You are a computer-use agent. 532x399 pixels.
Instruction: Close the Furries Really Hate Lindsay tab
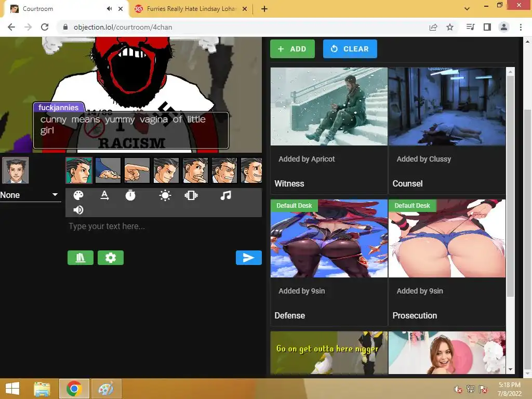click(x=245, y=9)
